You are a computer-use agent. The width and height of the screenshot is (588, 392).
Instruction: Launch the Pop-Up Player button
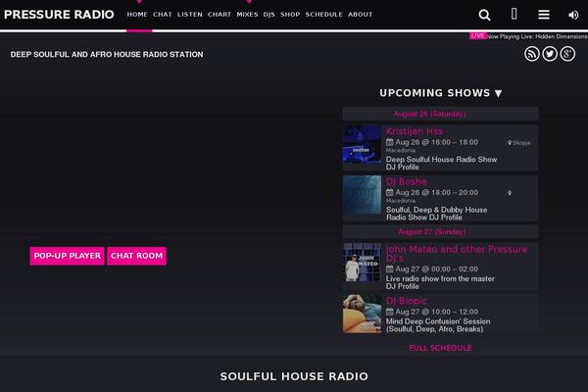tap(67, 256)
